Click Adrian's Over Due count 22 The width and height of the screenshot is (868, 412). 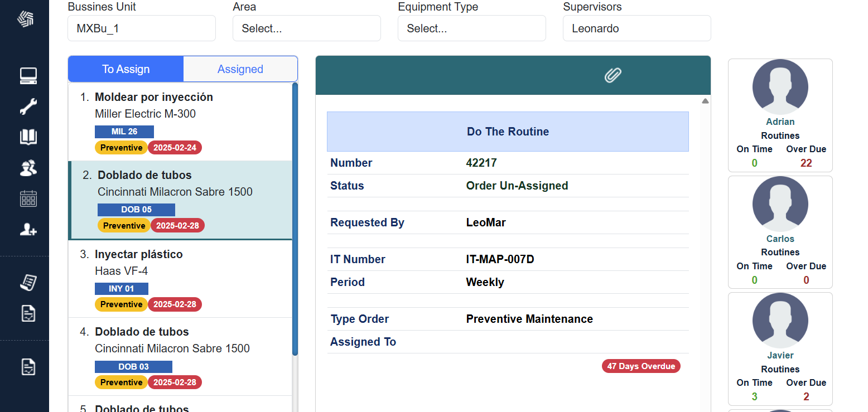[x=806, y=163]
